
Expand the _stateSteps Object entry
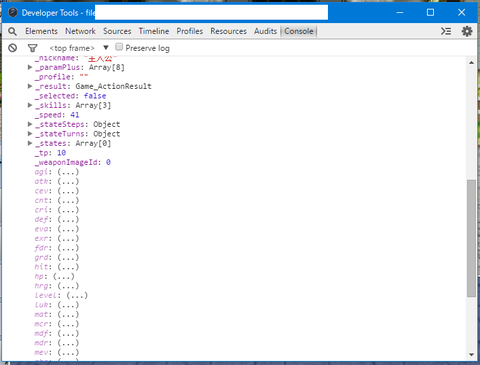click(30, 124)
